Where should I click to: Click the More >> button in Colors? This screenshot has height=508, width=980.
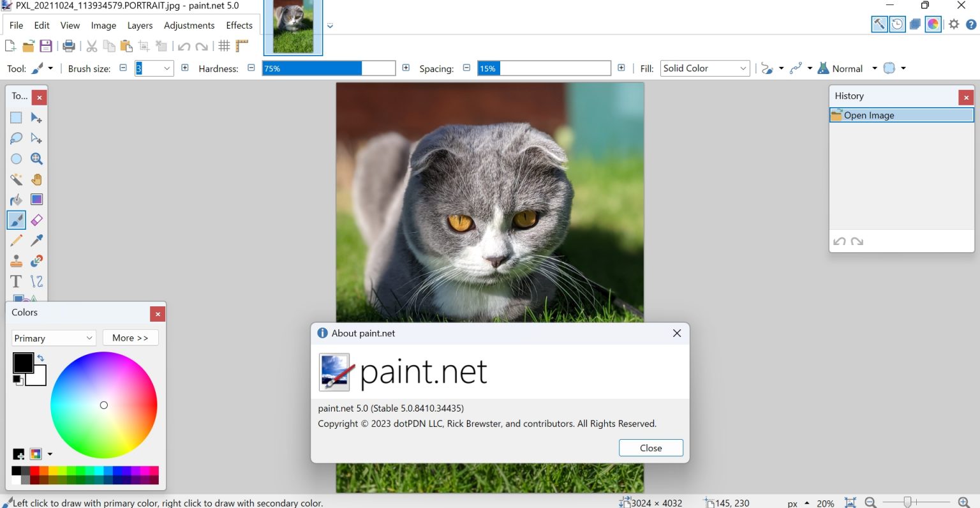(x=130, y=338)
